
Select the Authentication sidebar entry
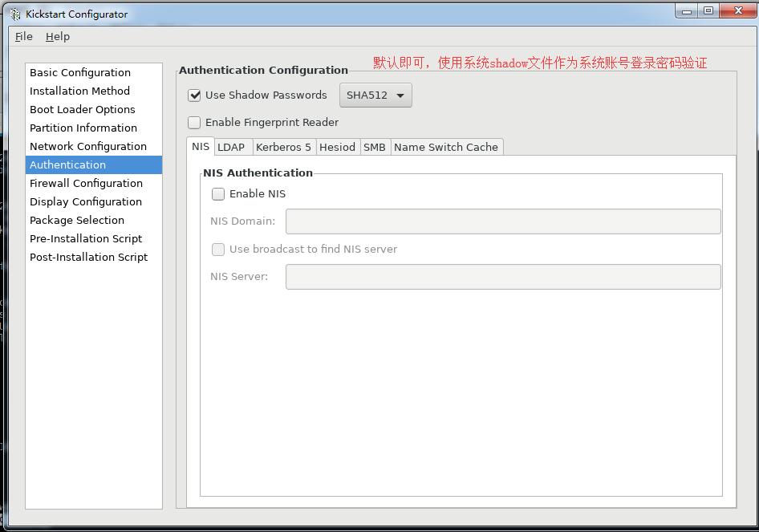(94, 164)
